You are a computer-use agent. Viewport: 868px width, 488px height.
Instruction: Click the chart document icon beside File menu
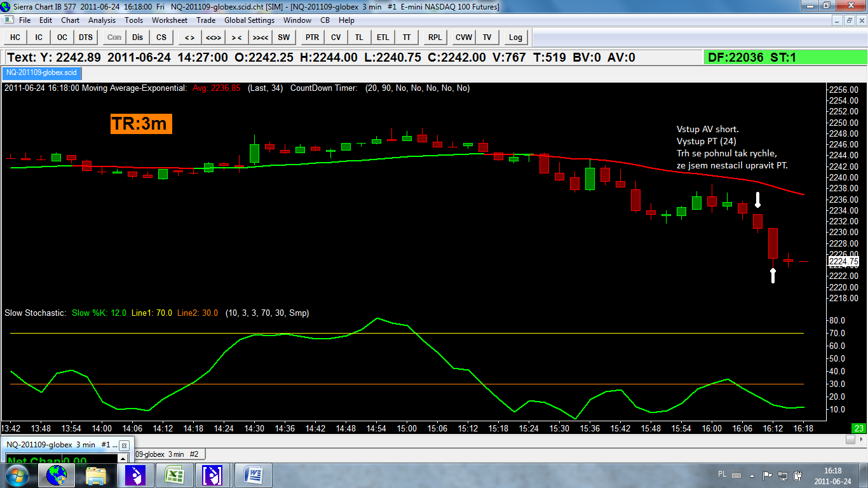pos(8,20)
